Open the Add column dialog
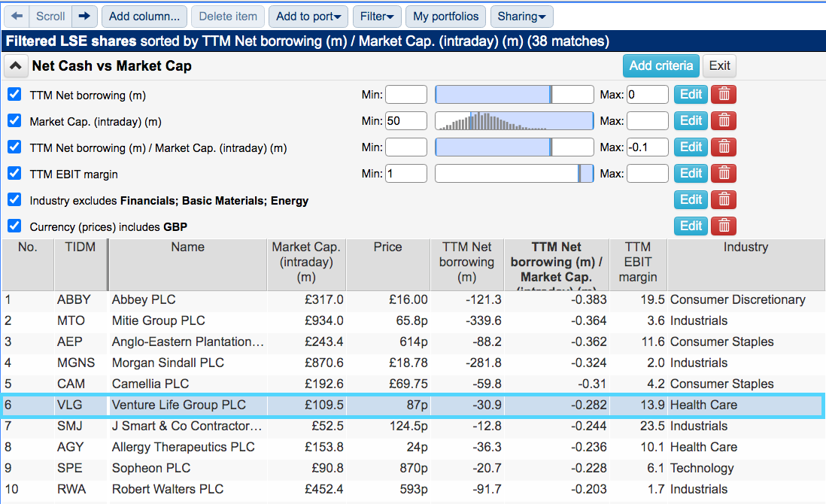826x504 pixels. tap(144, 17)
